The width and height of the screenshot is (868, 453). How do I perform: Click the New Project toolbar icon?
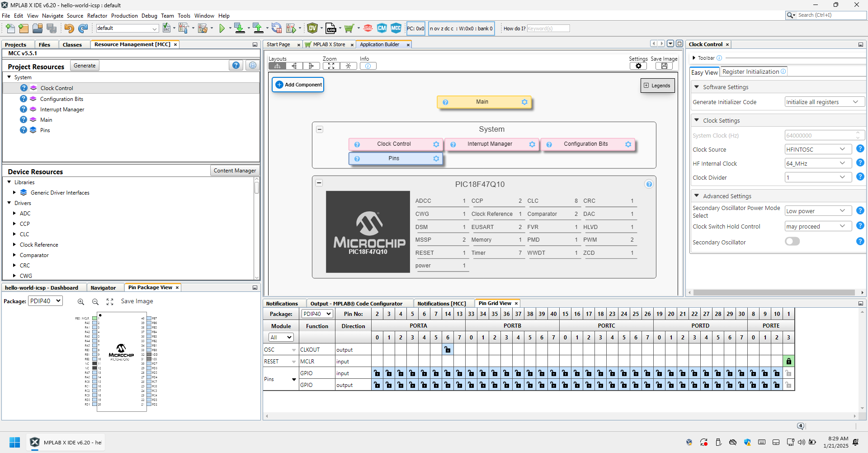[x=24, y=29]
